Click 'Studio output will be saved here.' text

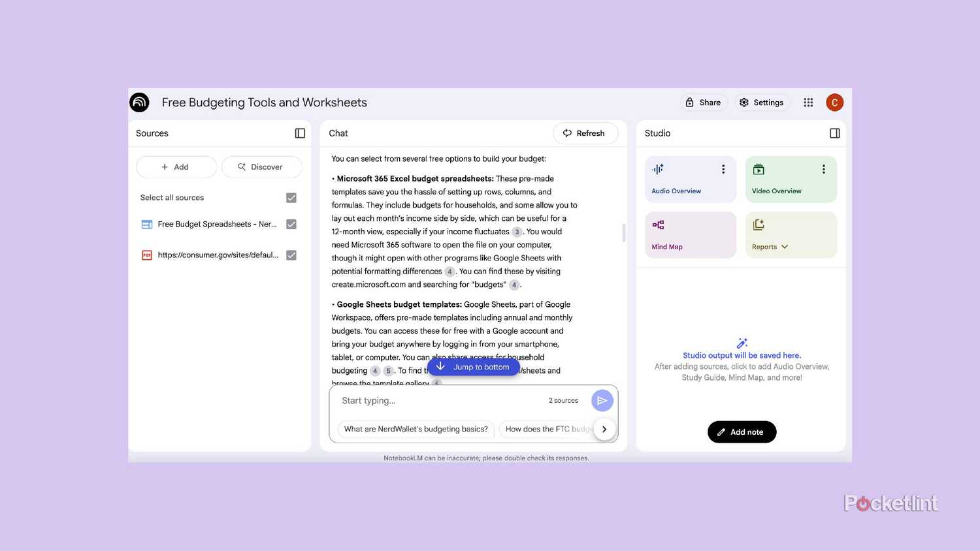pos(742,355)
